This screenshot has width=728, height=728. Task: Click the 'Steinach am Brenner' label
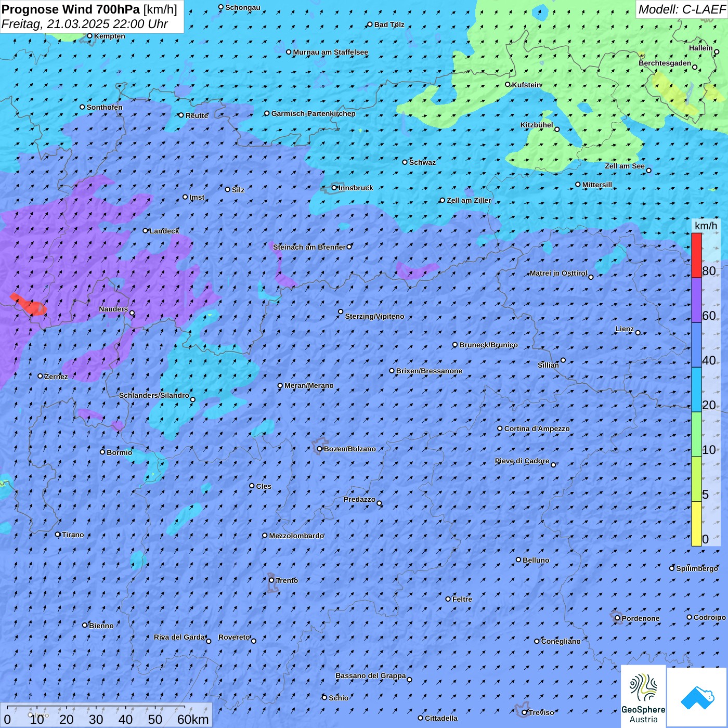309,247
